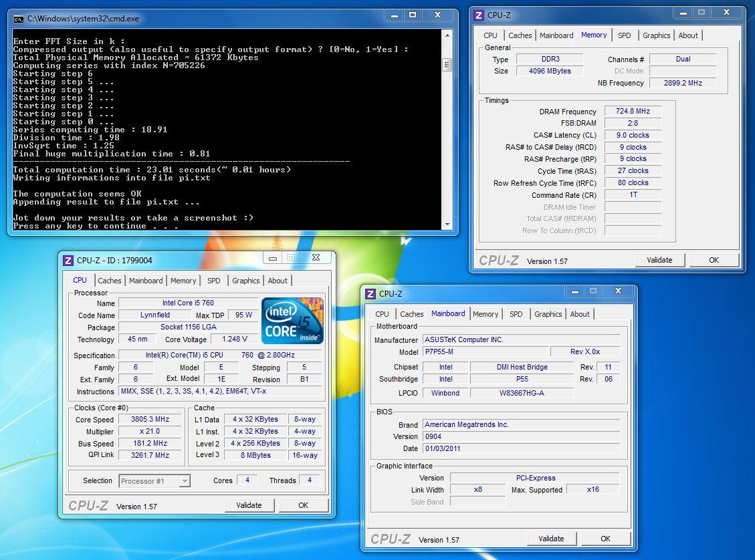This screenshot has height=560, width=755.
Task: Click the processor Name field Intel Core i5 760
Action: [188, 303]
